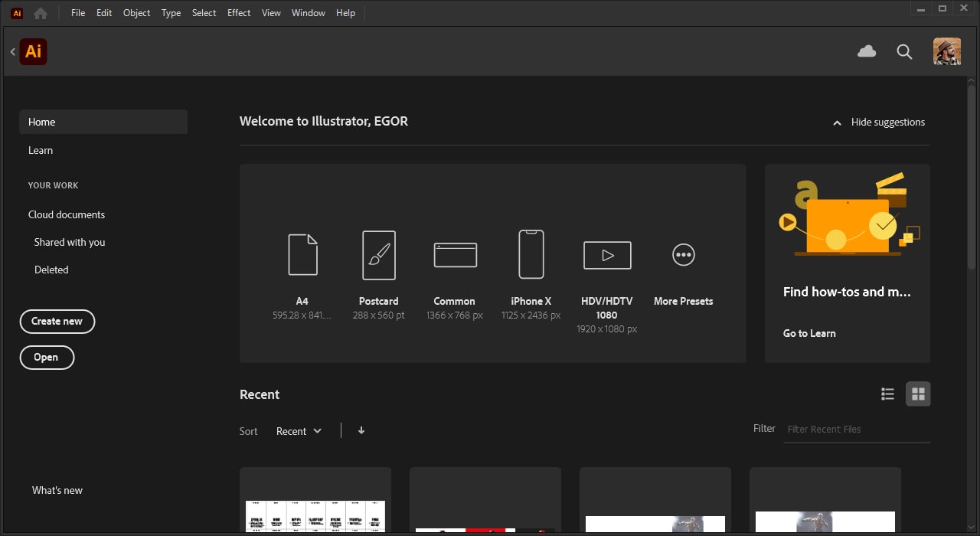Open the cloud sync status icon
The width and height of the screenshot is (980, 536).
(867, 51)
